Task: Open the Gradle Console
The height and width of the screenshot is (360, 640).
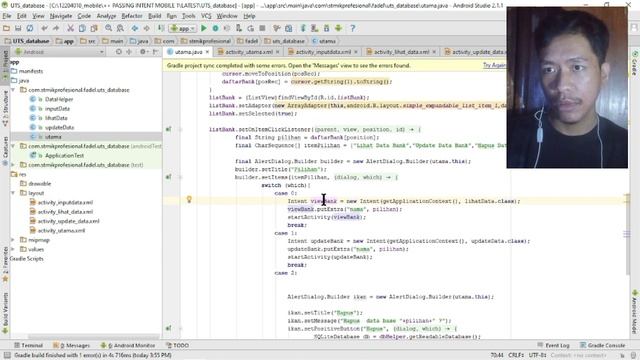Action: pyautogui.click(x=602, y=345)
